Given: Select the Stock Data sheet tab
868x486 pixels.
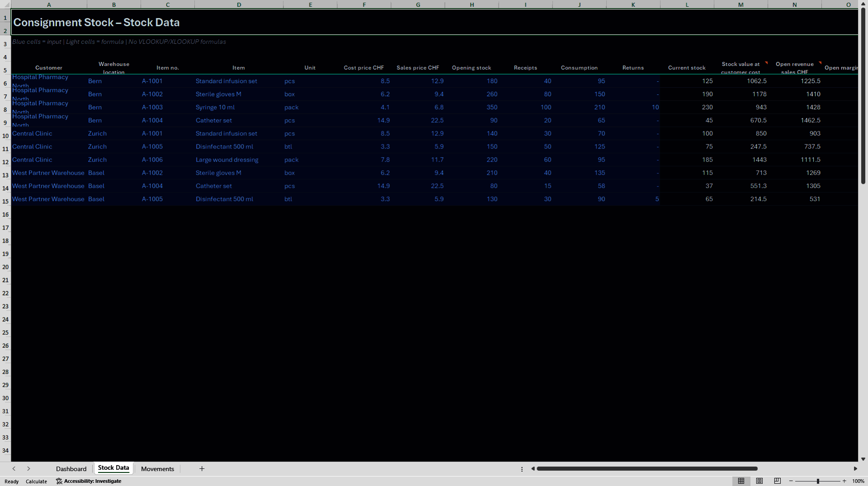Looking at the screenshot, I should (113, 468).
